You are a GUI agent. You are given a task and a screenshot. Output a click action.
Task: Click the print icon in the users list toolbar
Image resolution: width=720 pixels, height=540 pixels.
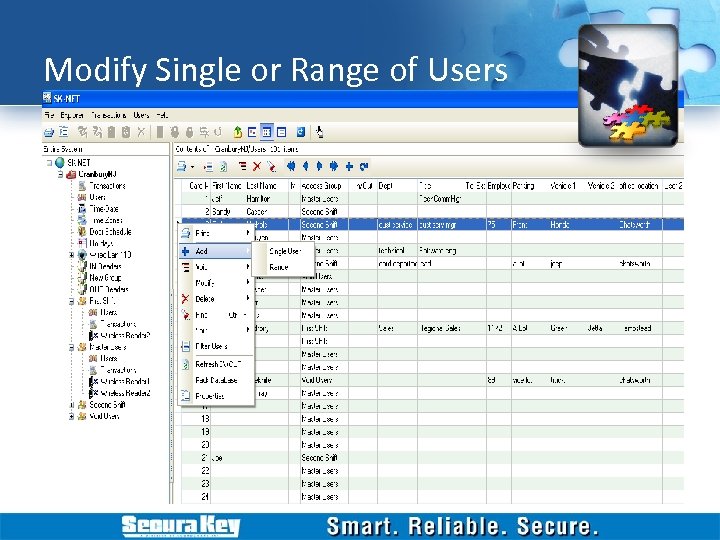coord(182,166)
